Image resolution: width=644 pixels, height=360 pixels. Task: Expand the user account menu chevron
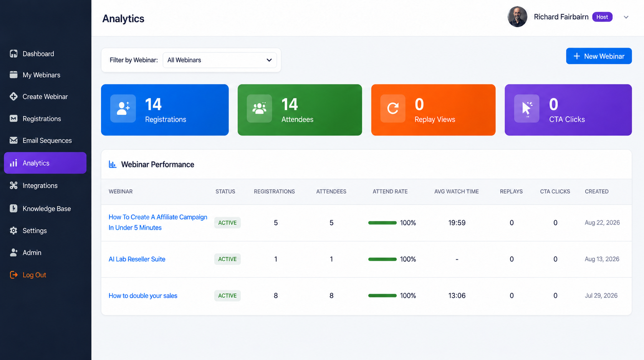tap(626, 17)
